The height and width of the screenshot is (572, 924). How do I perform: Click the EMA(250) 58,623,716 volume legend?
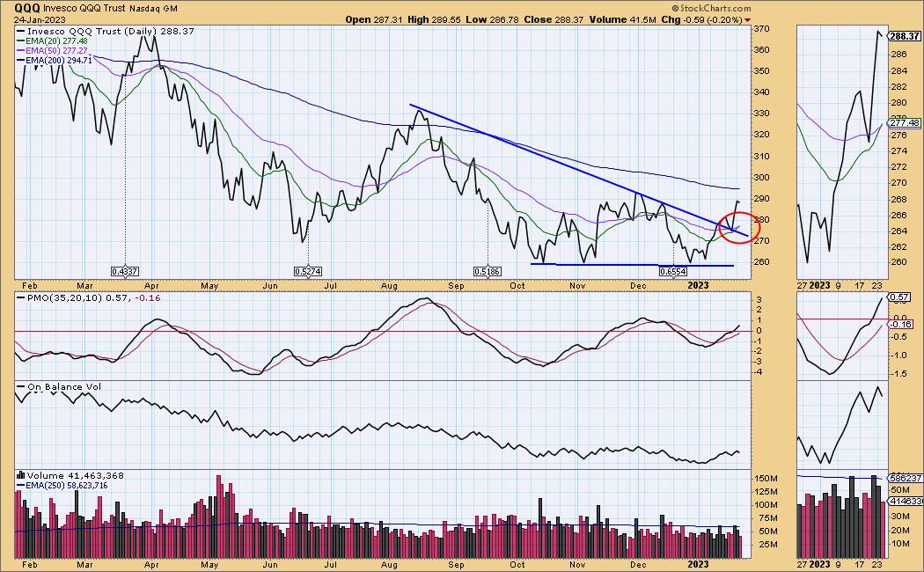(x=62, y=486)
